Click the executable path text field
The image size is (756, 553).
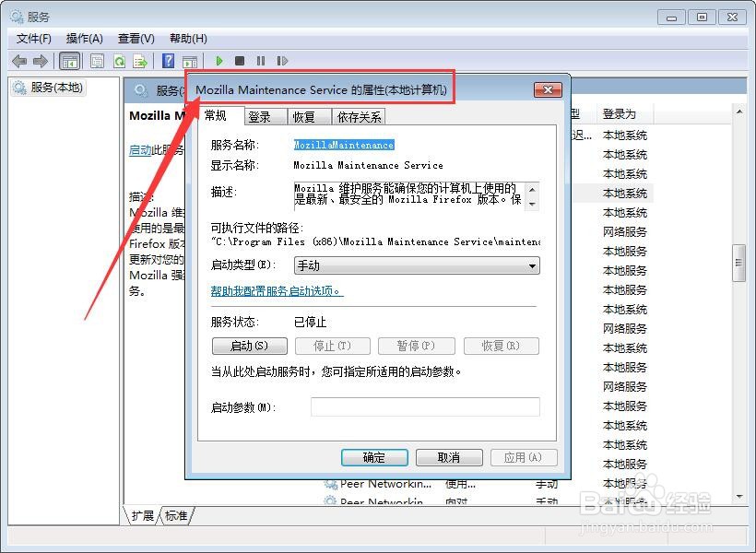[x=375, y=241]
